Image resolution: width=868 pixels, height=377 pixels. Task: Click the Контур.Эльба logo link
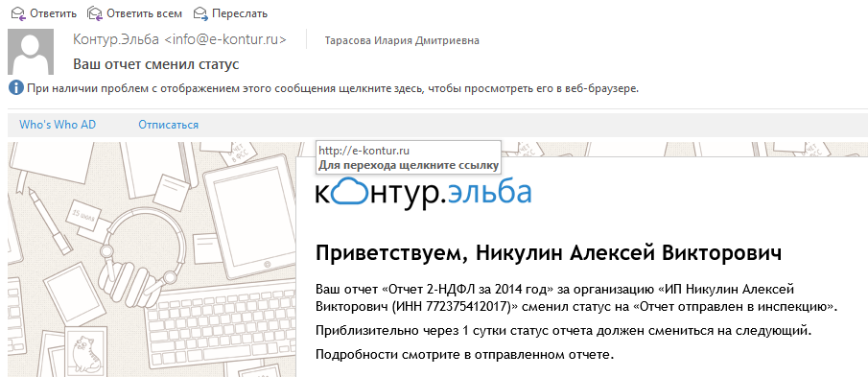click(424, 193)
